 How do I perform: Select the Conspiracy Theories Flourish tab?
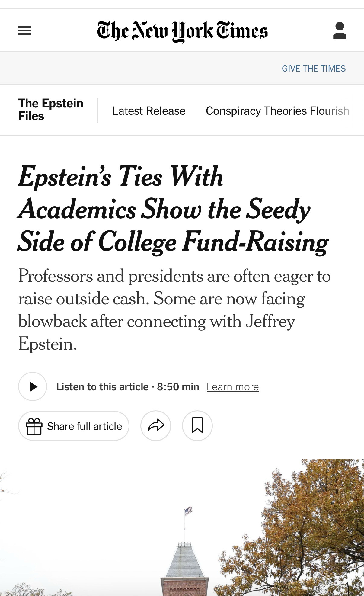tap(277, 111)
